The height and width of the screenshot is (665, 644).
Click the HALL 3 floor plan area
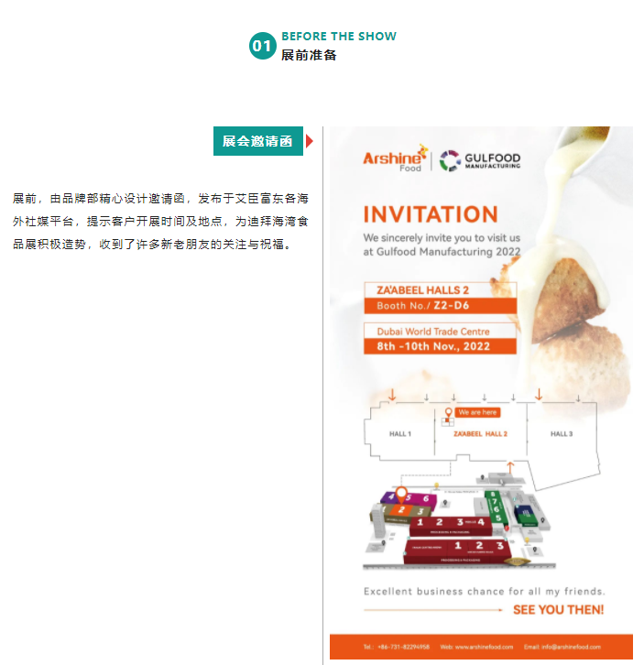point(562,434)
